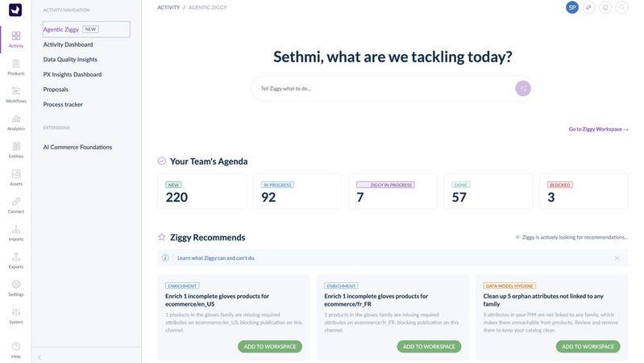644x363 pixels.
Task: Open Data Quality Insights menu item
Action: [x=70, y=59]
